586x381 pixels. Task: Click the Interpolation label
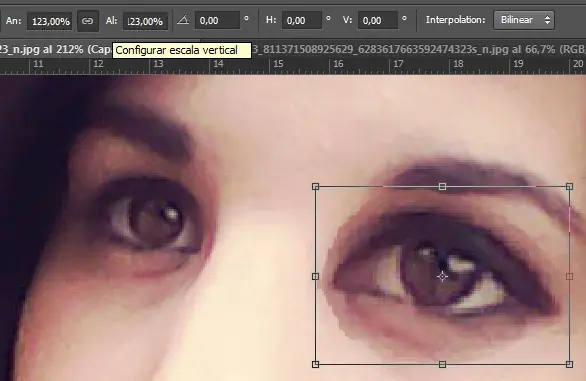pyautogui.click(x=455, y=20)
